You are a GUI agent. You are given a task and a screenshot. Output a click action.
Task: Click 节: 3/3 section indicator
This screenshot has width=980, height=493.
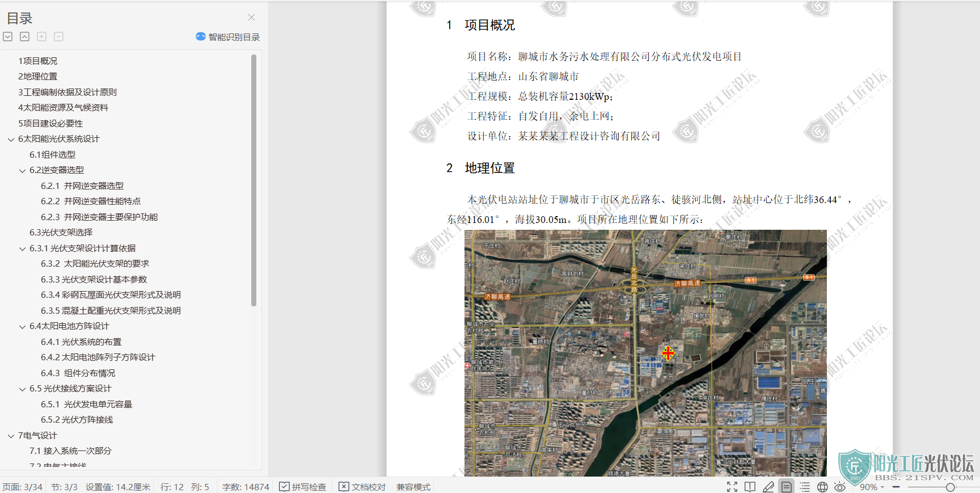64,487
